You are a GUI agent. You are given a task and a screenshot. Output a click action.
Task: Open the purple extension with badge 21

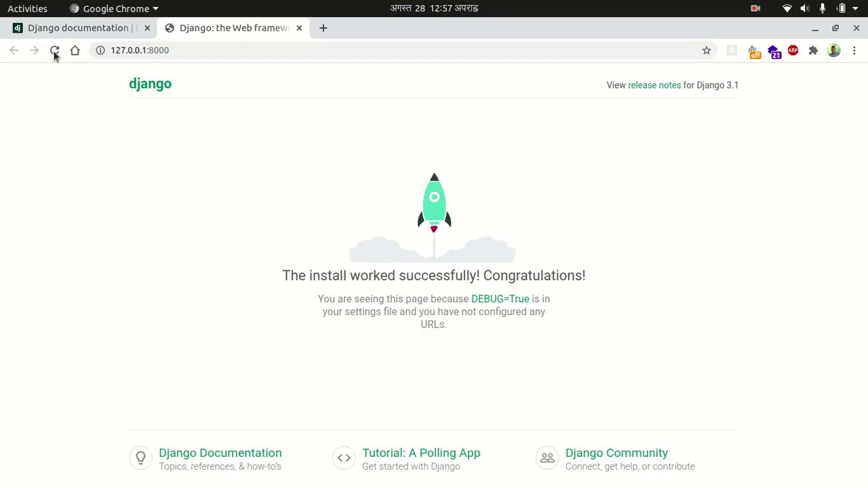click(x=774, y=52)
